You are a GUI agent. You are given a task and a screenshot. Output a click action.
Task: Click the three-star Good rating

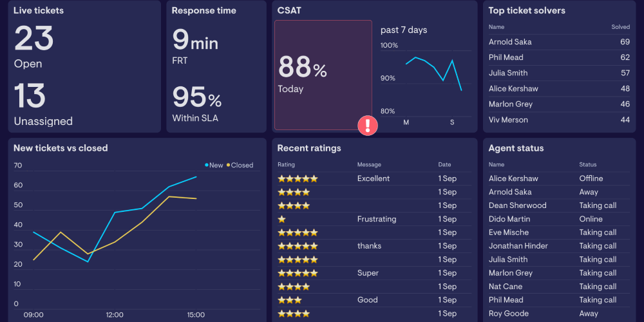(290, 300)
